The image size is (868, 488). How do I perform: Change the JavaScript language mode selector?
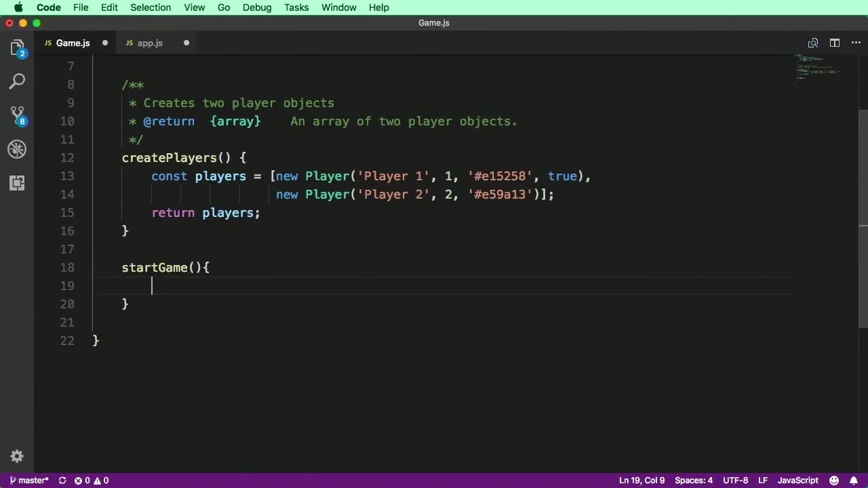[x=797, y=481]
